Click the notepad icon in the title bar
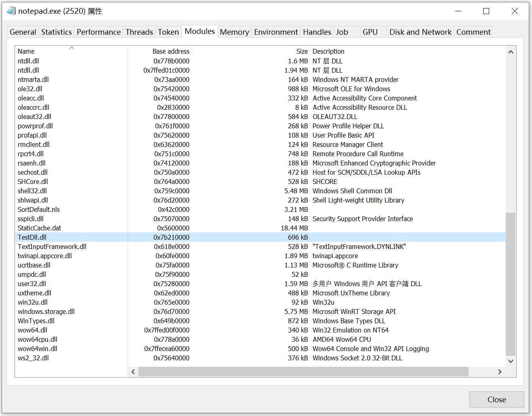The width and height of the screenshot is (532, 416). coord(11,11)
